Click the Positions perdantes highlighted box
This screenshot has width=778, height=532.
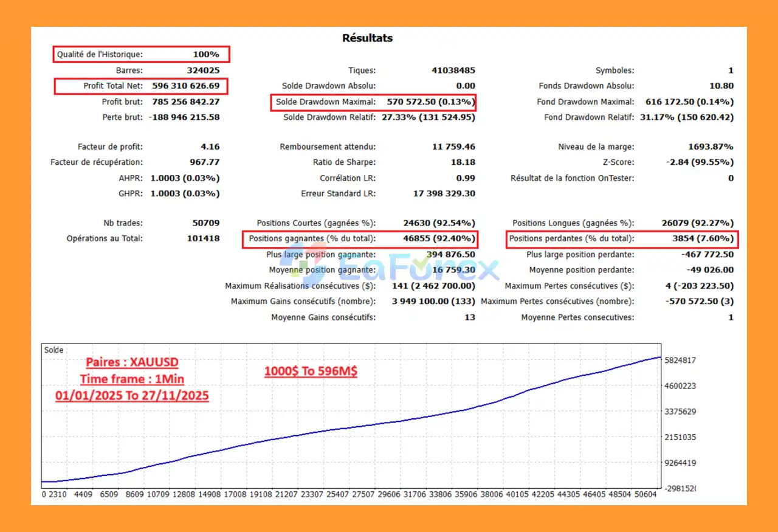(622, 239)
